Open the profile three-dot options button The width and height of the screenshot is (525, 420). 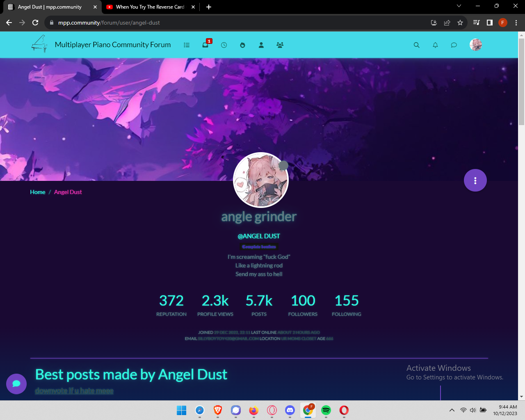coord(475,180)
